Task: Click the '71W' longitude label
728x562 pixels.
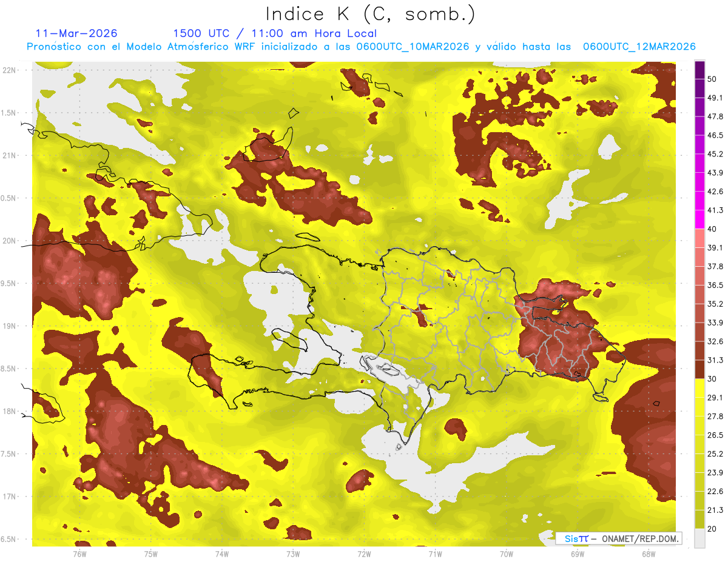Action: pos(435,554)
